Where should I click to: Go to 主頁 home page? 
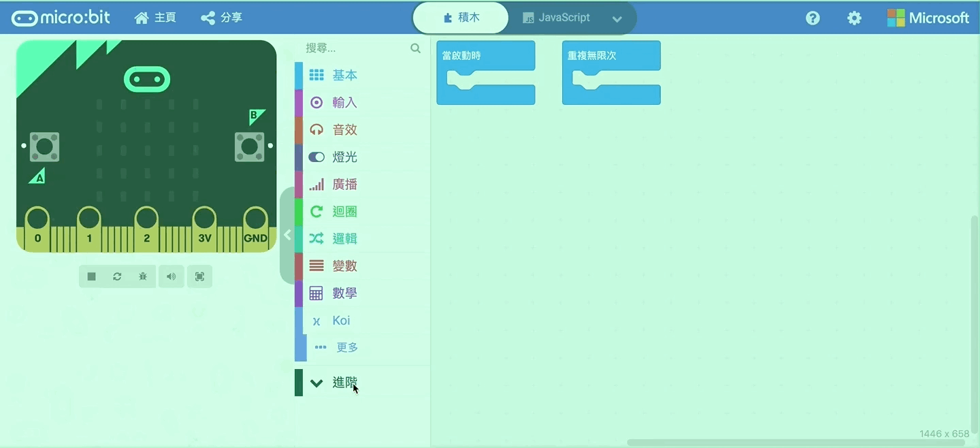coord(155,18)
